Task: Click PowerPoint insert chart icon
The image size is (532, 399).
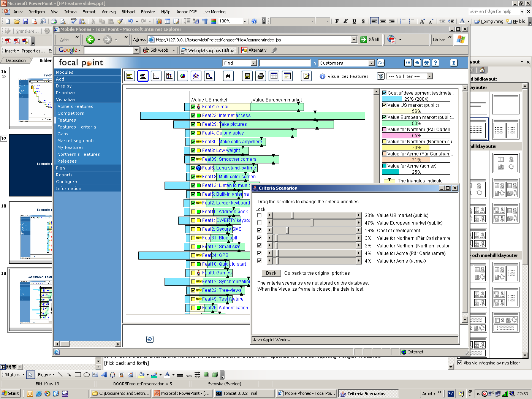Action: pyautogui.click(x=159, y=21)
